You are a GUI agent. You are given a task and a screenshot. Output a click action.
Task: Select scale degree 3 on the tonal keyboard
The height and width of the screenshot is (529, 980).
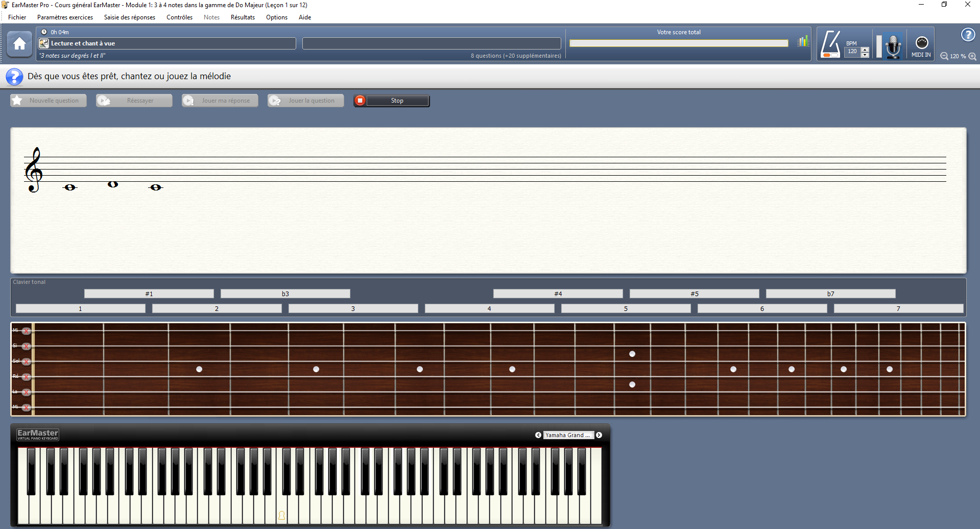coord(353,308)
